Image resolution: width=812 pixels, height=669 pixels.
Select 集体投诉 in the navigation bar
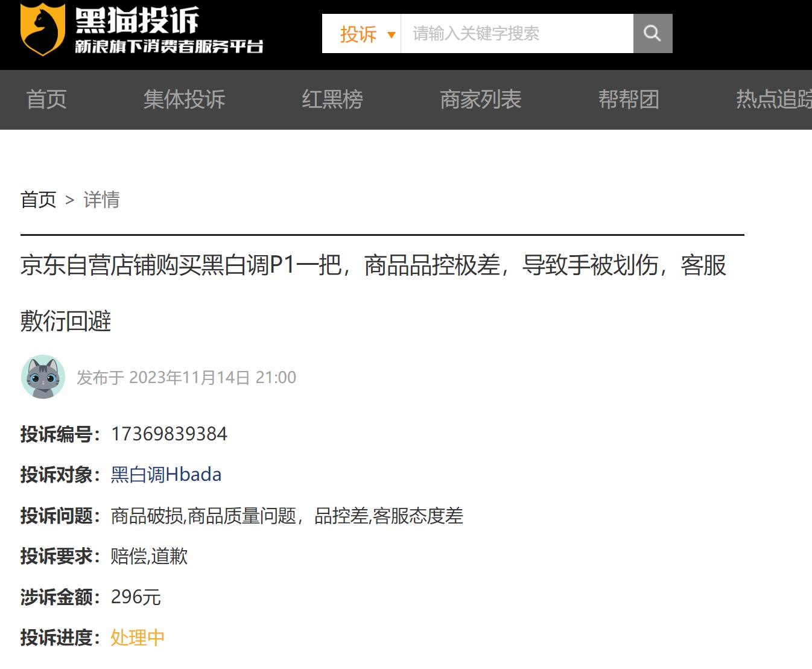(x=184, y=100)
